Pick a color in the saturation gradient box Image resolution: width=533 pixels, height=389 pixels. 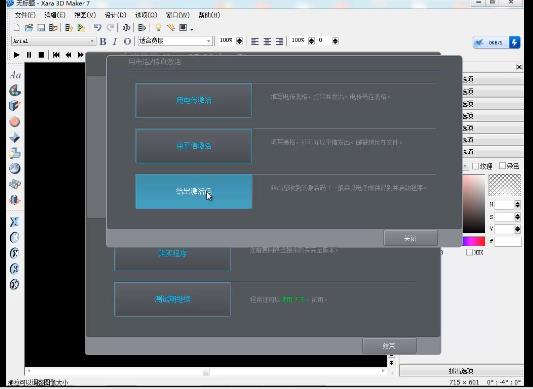(474, 204)
